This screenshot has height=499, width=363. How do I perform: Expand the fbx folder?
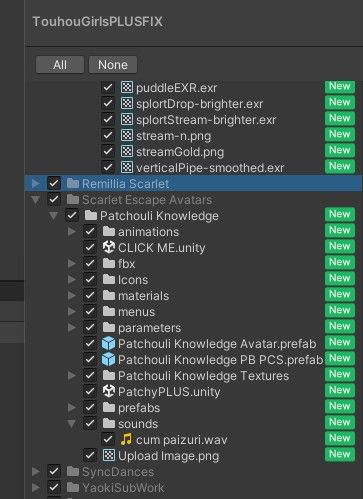[x=71, y=263]
